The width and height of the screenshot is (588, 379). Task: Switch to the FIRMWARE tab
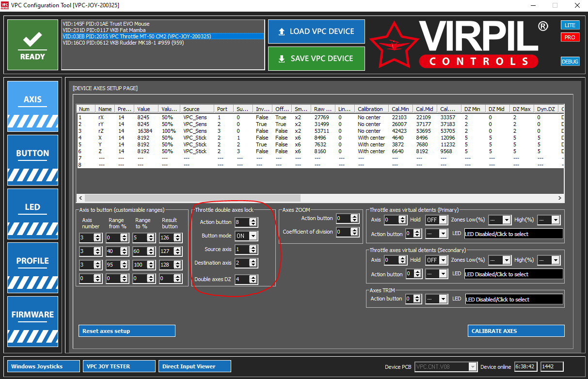tap(32, 320)
